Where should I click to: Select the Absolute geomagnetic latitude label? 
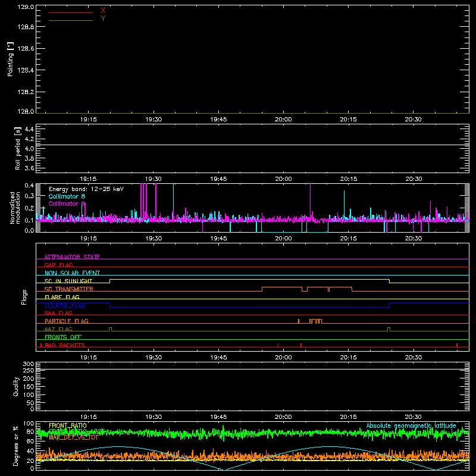pos(411,425)
